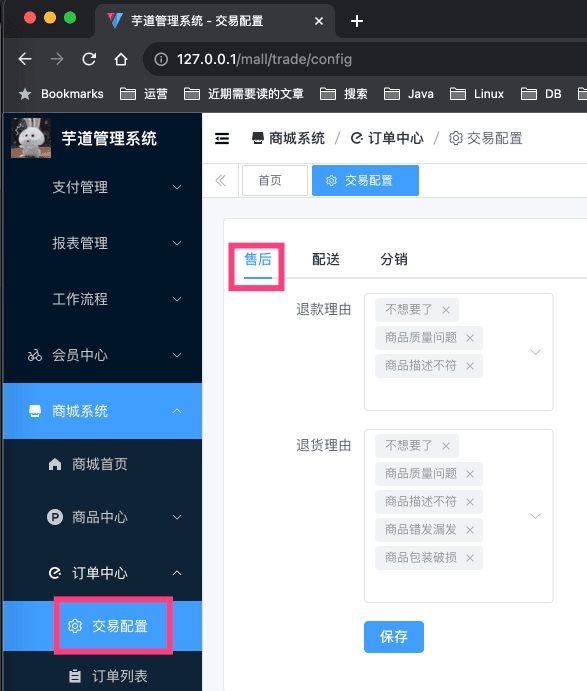This screenshot has height=691, width=587.
Task: Open 商城首页 in the sidebar
Action: tap(103, 464)
